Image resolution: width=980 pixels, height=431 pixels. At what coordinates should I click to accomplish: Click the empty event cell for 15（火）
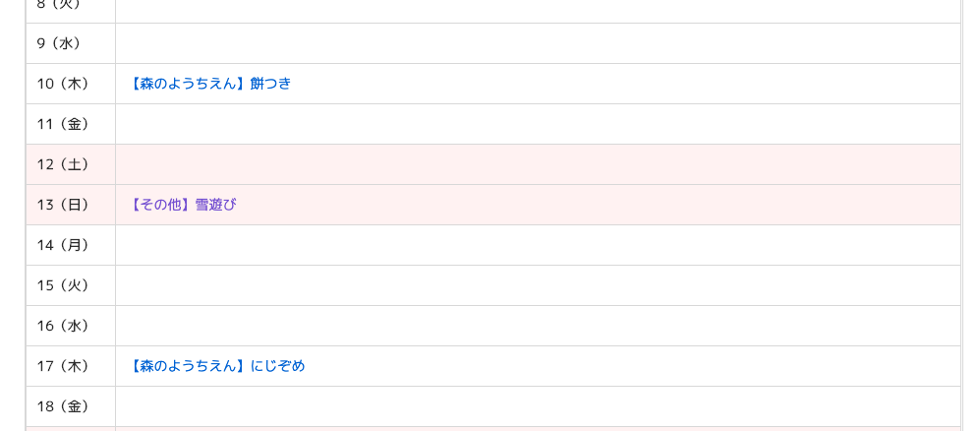click(x=538, y=285)
